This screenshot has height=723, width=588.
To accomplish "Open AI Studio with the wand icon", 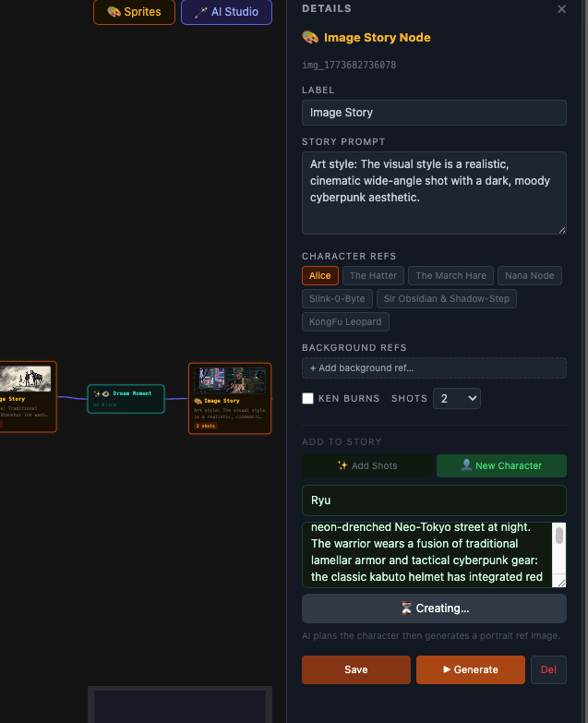I will click(x=226, y=12).
